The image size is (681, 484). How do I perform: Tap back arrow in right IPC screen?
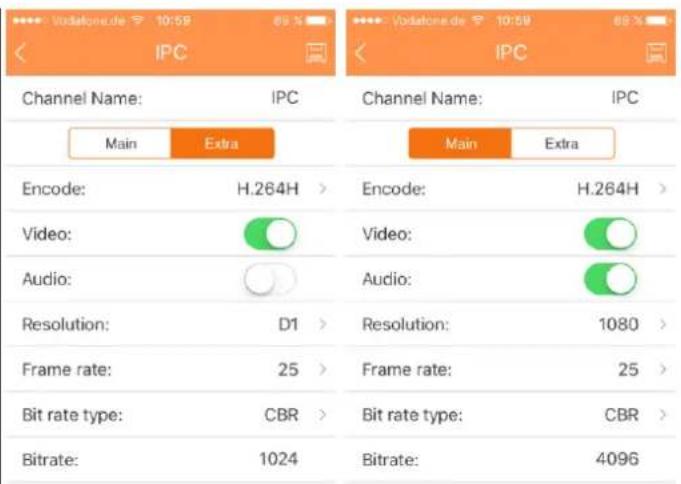coord(360,54)
